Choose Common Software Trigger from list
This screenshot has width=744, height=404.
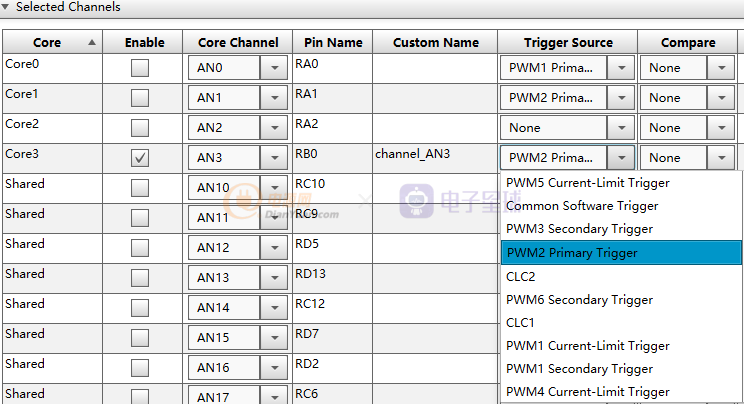coord(582,206)
